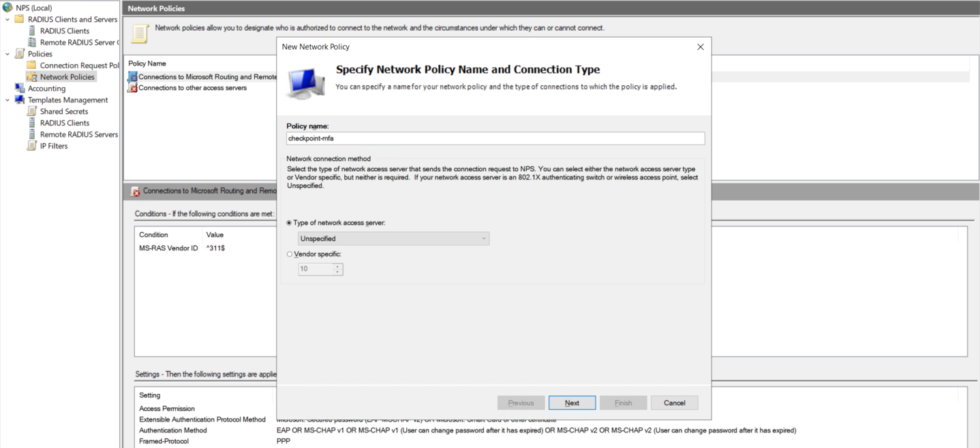Click the Connection Request Policies folder icon
The height and width of the screenshot is (448, 980).
click(x=32, y=65)
